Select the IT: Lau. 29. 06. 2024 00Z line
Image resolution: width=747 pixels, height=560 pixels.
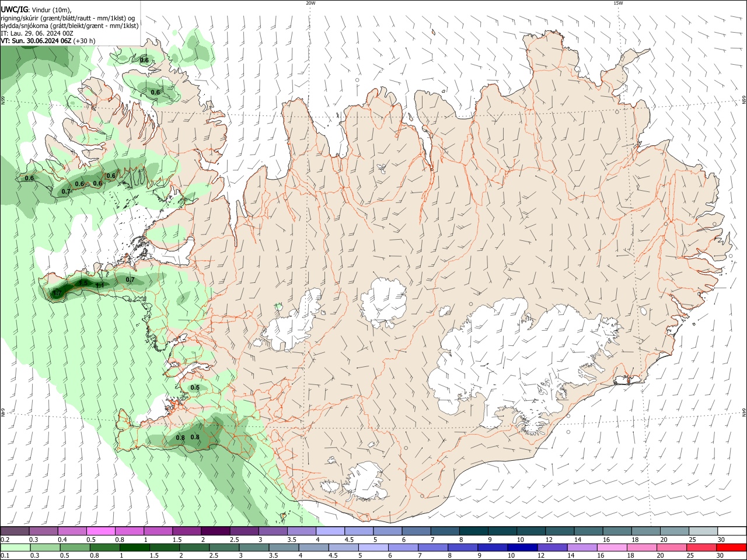tap(37, 33)
